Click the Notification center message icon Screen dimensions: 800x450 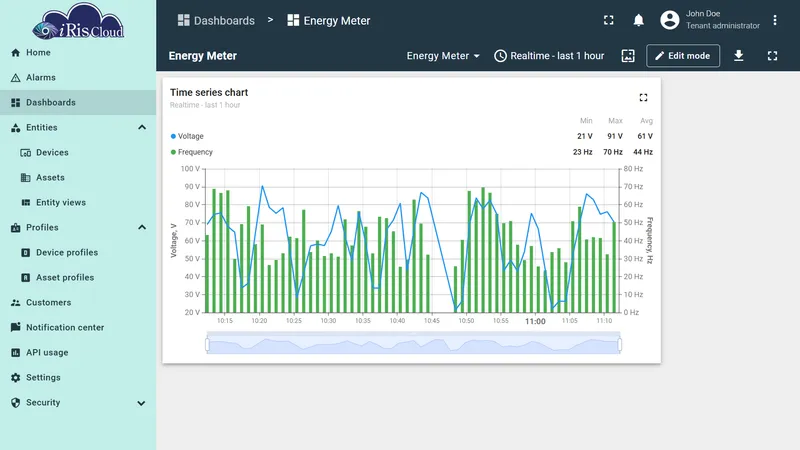15,327
